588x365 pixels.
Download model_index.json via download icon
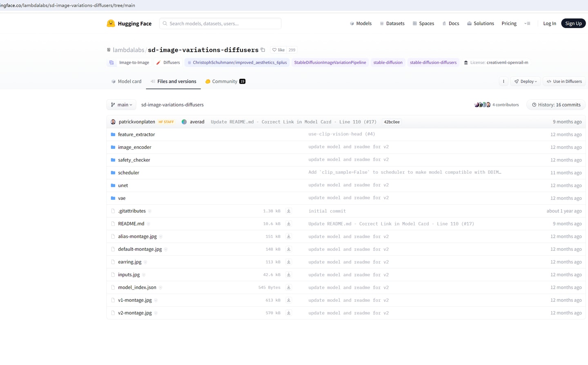(x=289, y=288)
